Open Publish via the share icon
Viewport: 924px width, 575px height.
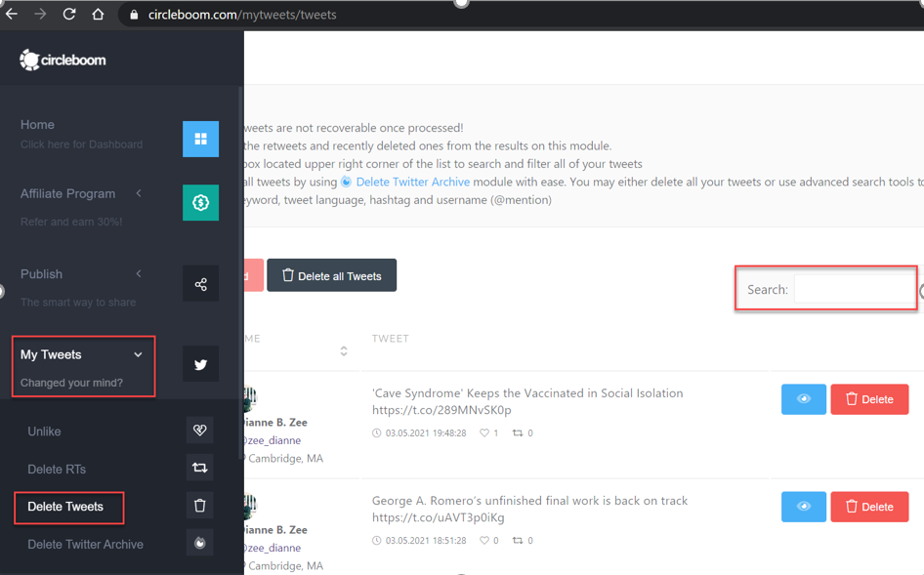[200, 284]
